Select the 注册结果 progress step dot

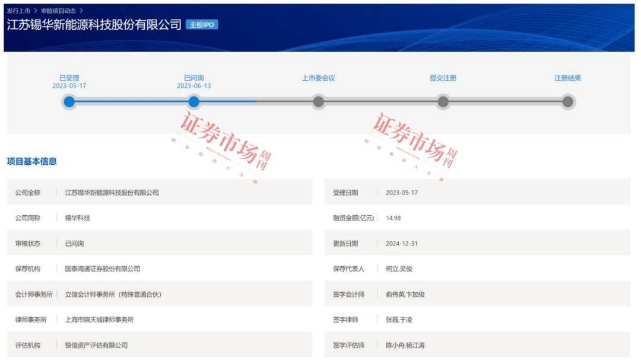pos(568,101)
